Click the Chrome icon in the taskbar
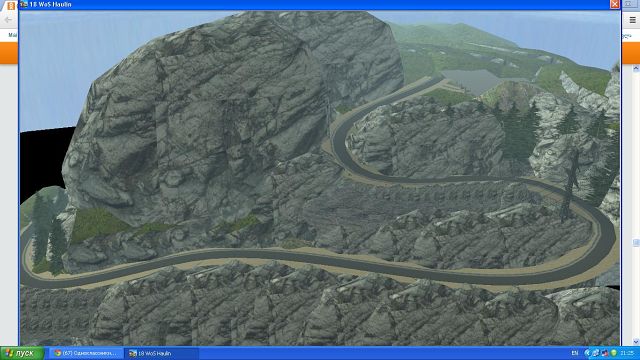The image size is (640, 360). (x=58, y=353)
